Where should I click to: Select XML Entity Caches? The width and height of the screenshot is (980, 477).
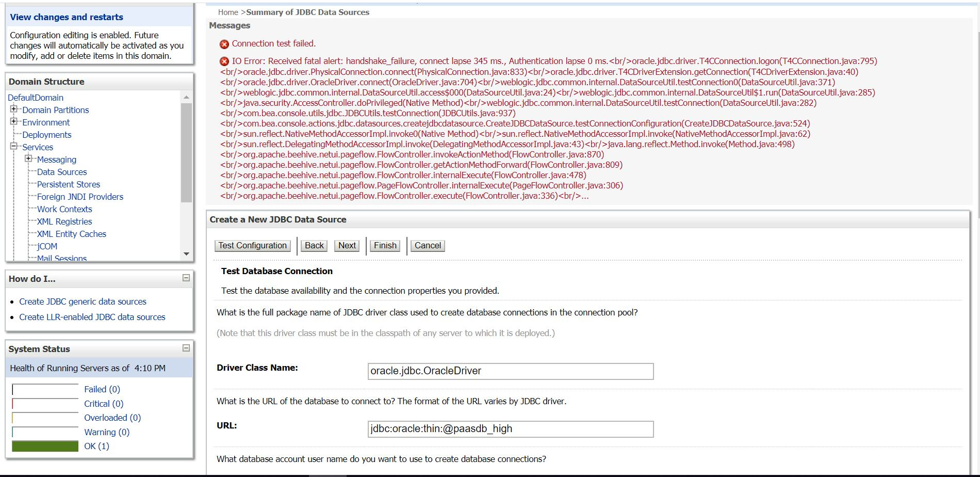coord(72,234)
